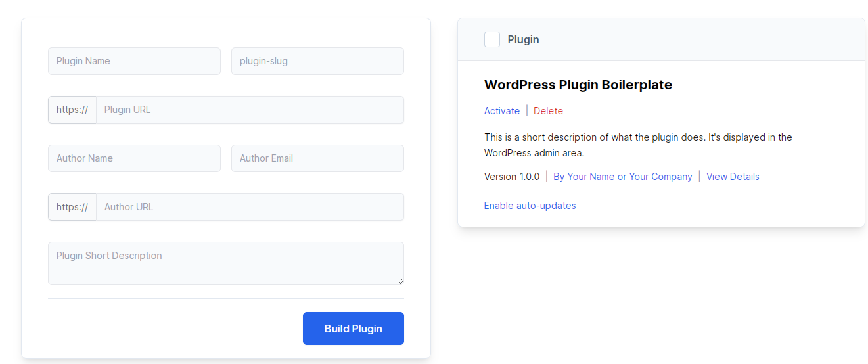Viewport: 868px width, 364px height.
Task: Click into the Author Email field
Action: click(317, 158)
